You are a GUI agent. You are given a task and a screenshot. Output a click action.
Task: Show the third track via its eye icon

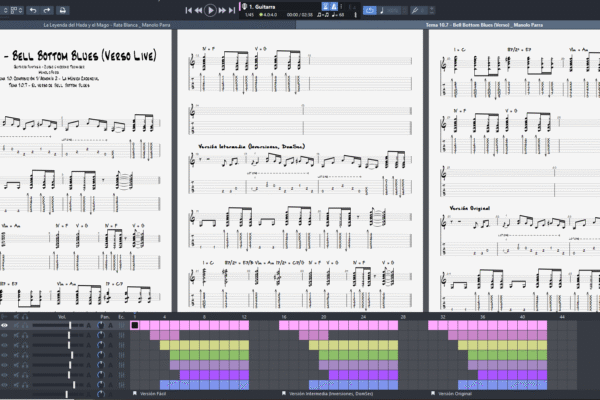point(5,345)
